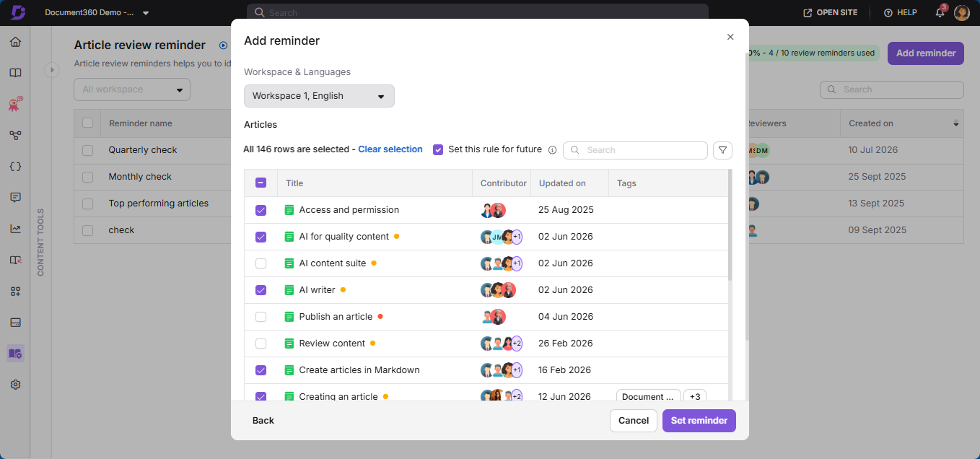
Task: Select the Monthly check reminder checkbox
Action: pos(87,177)
